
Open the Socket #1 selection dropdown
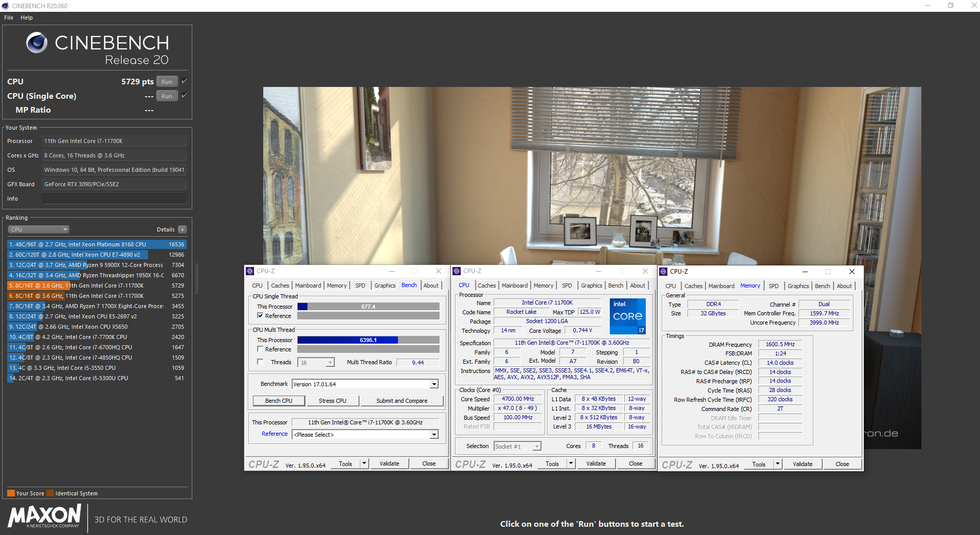tap(536, 447)
